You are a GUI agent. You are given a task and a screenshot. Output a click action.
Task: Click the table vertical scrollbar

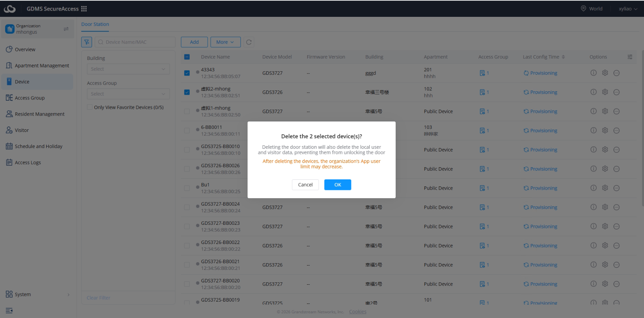point(642,127)
